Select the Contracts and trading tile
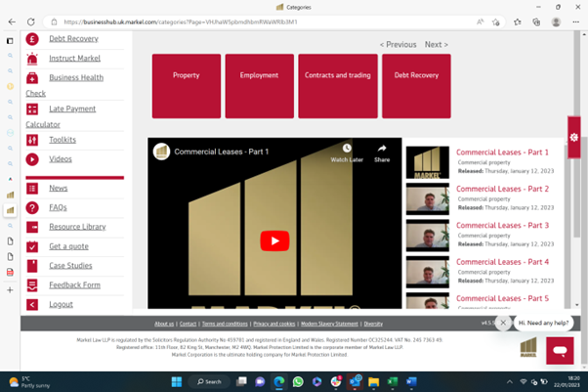 pos(338,86)
